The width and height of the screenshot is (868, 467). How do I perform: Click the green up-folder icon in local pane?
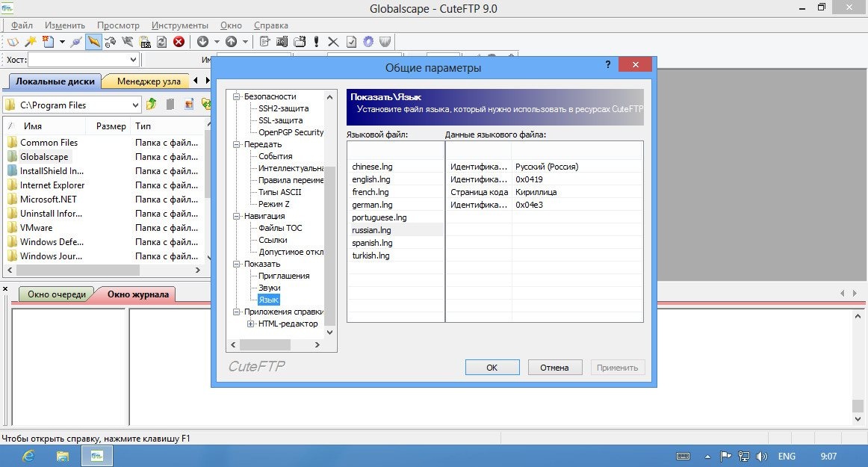pyautogui.click(x=151, y=104)
